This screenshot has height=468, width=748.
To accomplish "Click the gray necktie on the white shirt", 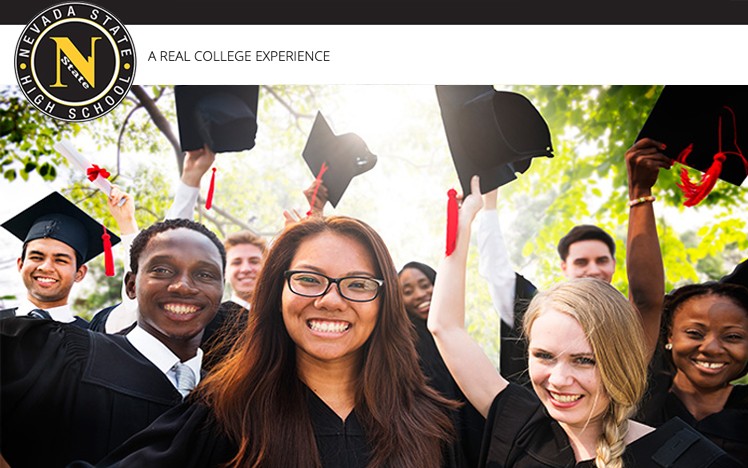I will coord(185,378).
